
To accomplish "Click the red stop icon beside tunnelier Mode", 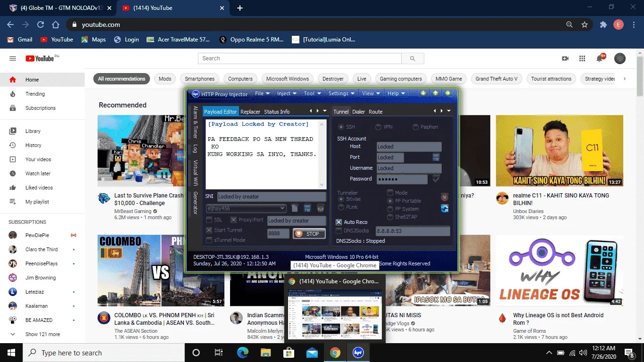I will 444,197.
